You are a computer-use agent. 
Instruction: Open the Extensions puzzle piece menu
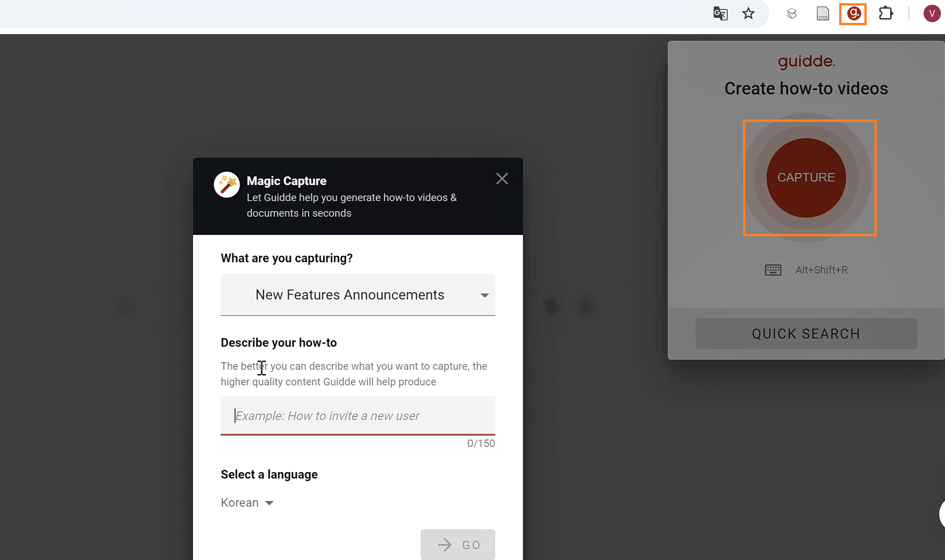point(886,13)
